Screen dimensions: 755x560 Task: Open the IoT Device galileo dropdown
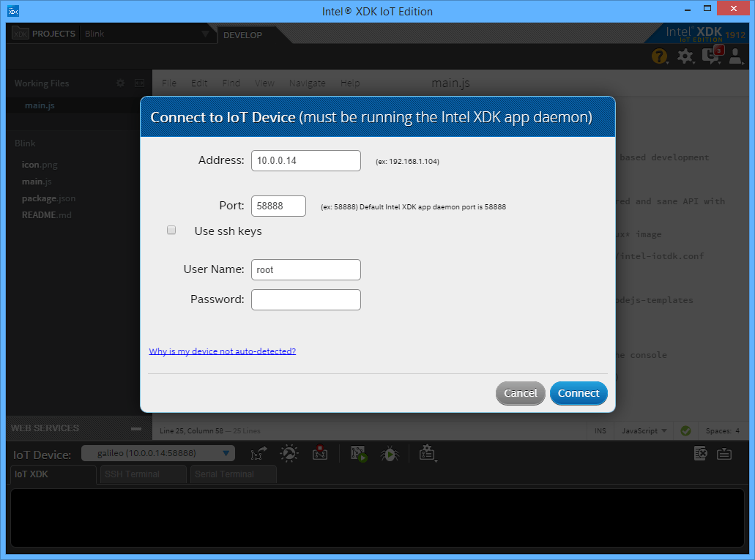157,454
